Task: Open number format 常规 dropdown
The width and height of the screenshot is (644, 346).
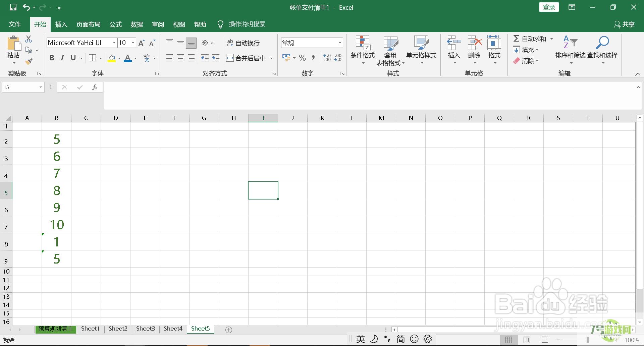Action: click(x=340, y=43)
